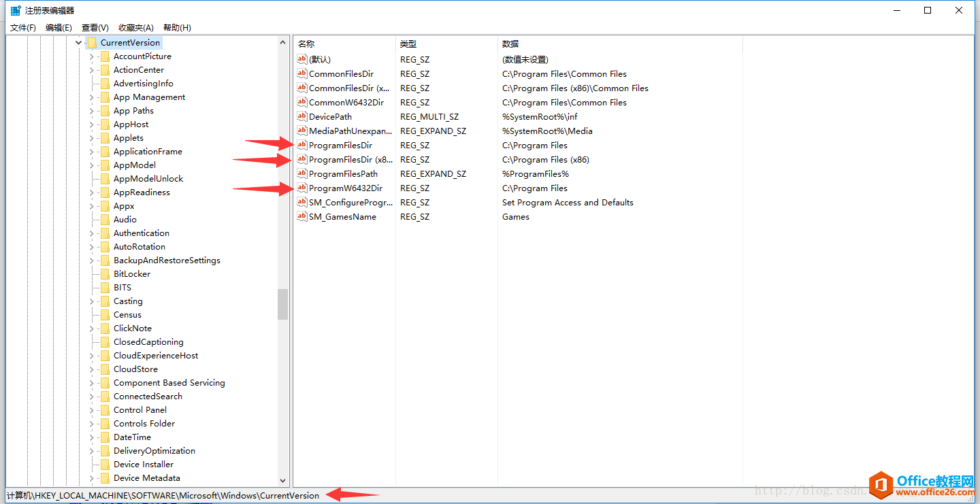The width and height of the screenshot is (980, 504).
Task: Click the string value icon for (默认)
Action: [x=302, y=59]
